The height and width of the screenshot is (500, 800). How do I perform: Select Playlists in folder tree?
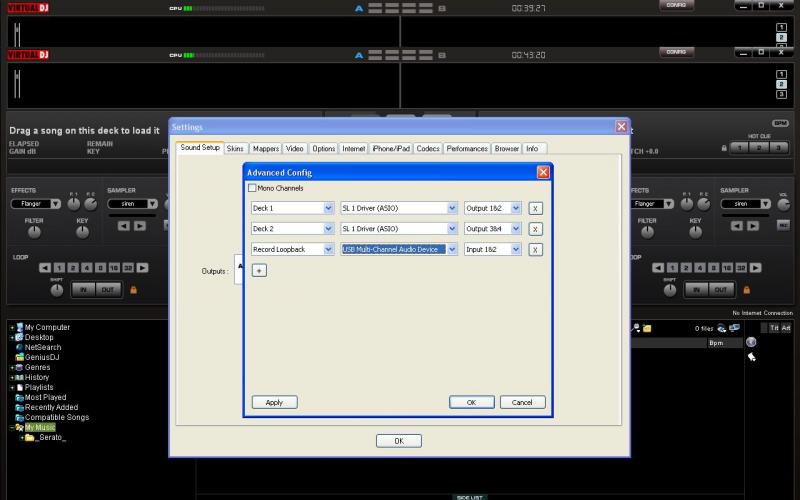tap(39, 387)
